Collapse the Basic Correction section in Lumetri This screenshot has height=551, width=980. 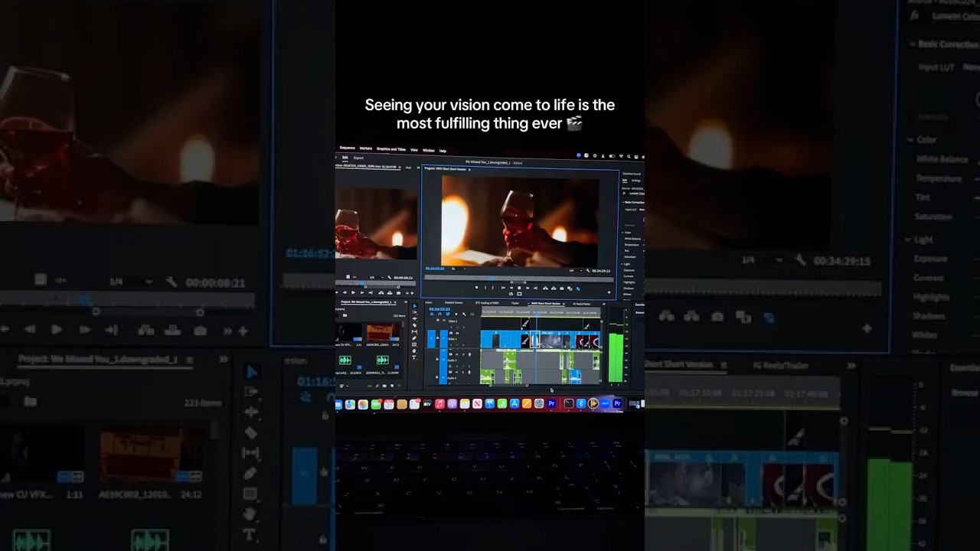click(x=623, y=202)
